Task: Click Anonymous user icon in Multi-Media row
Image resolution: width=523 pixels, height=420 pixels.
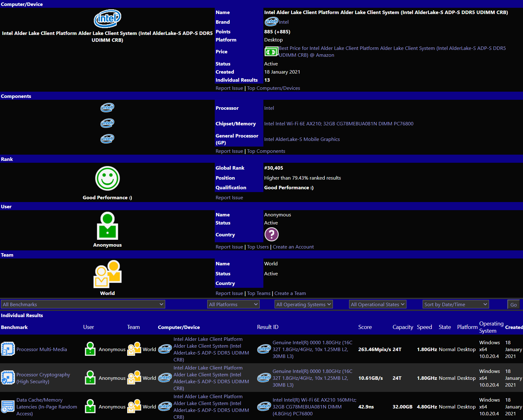Action: [90, 349]
